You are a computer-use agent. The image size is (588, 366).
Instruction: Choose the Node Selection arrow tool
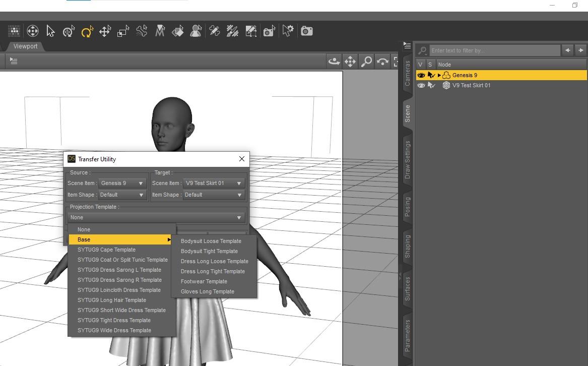click(50, 31)
